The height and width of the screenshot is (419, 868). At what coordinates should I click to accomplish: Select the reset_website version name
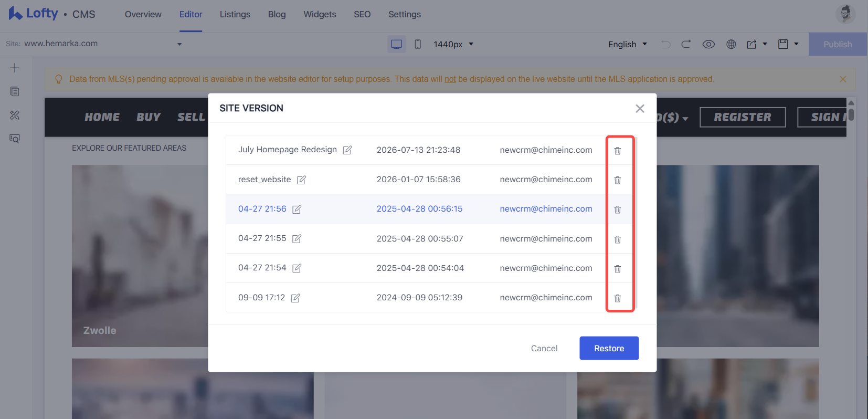click(x=264, y=180)
